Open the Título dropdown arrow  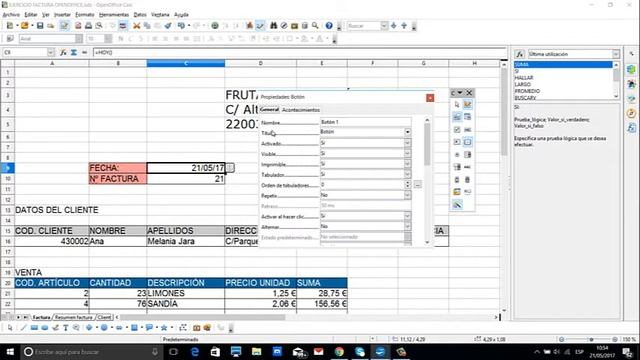point(407,132)
